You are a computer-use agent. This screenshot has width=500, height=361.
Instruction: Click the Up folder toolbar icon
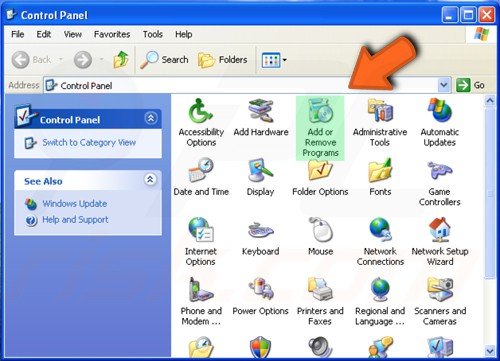coord(121,60)
